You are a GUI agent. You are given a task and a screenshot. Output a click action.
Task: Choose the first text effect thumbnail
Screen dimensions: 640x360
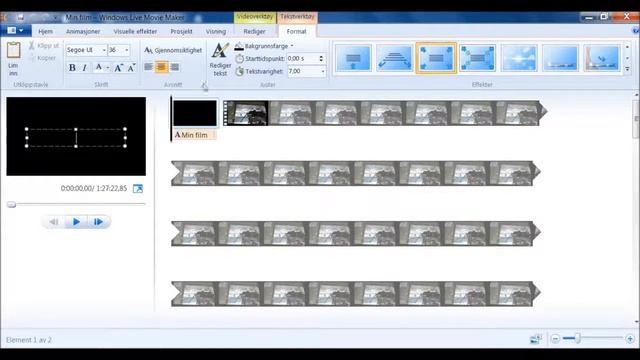[x=353, y=58]
